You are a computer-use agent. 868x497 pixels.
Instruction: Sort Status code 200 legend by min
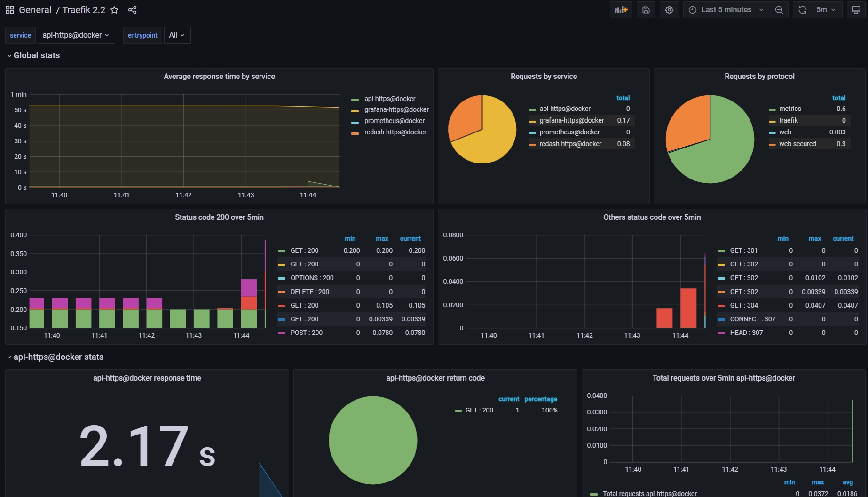[350, 239]
